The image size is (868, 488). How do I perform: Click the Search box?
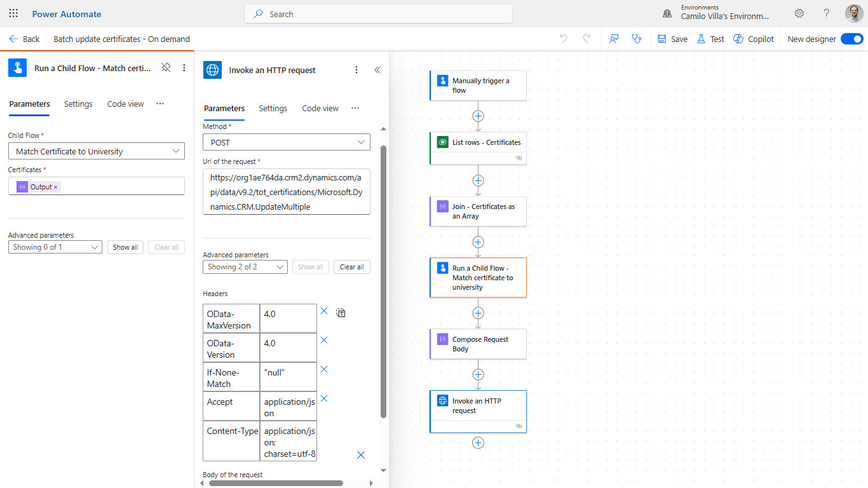378,13
